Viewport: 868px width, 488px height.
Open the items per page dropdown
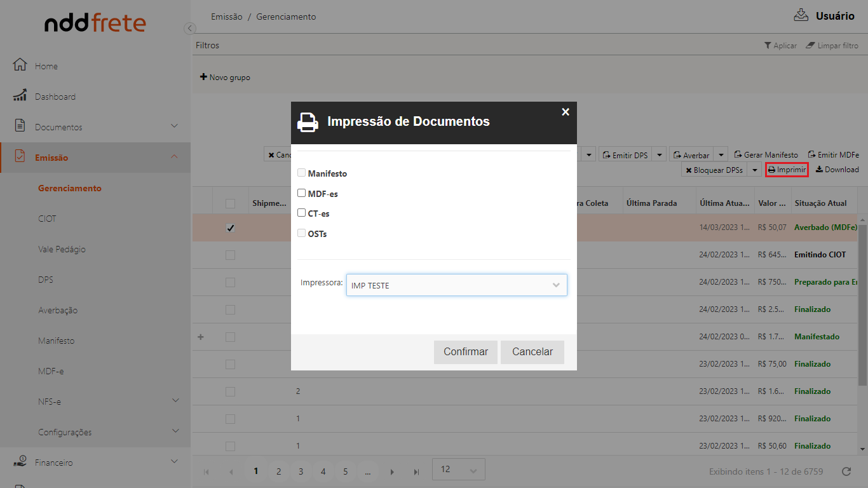click(x=458, y=470)
